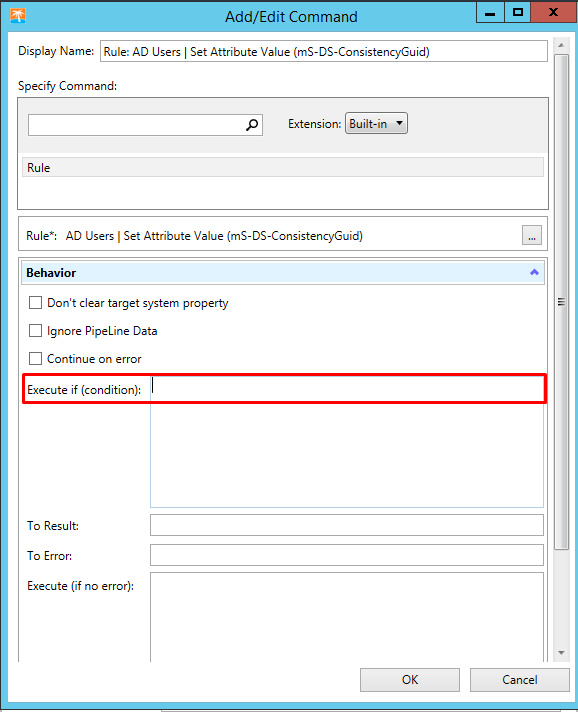The width and height of the screenshot is (578, 712).
Task: Toggle Continue on error checkbox
Action: pos(35,359)
